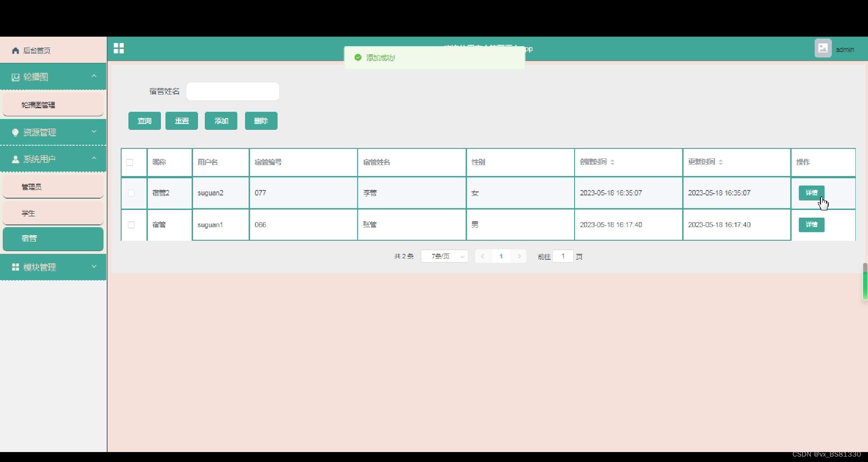868x462 pixels.
Task: Open 后台首页 in the sidebar
Action: coord(53,51)
